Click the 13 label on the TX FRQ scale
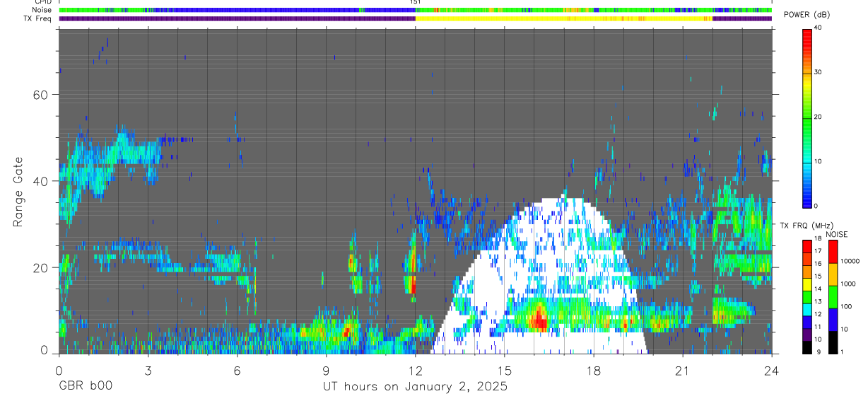 [x=818, y=301]
